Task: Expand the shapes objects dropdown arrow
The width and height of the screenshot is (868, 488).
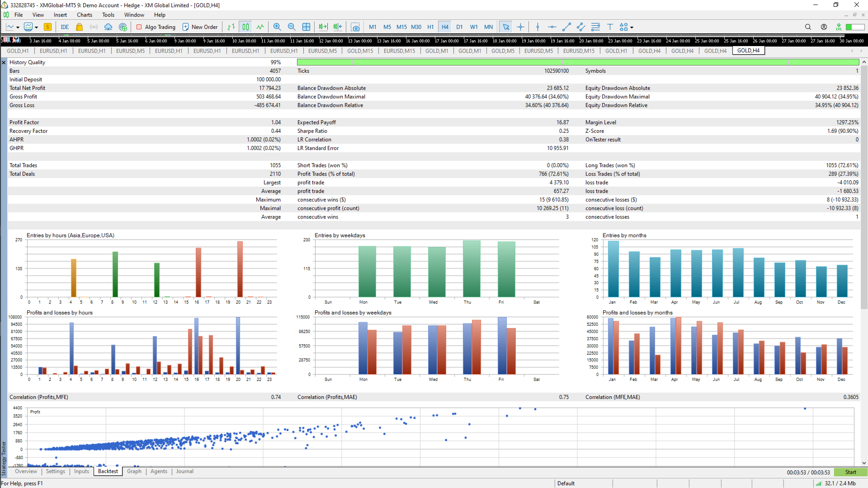Action: (632, 28)
